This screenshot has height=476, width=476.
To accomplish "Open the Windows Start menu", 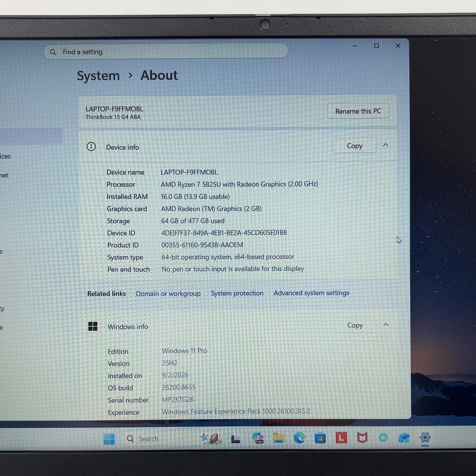I will [109, 439].
